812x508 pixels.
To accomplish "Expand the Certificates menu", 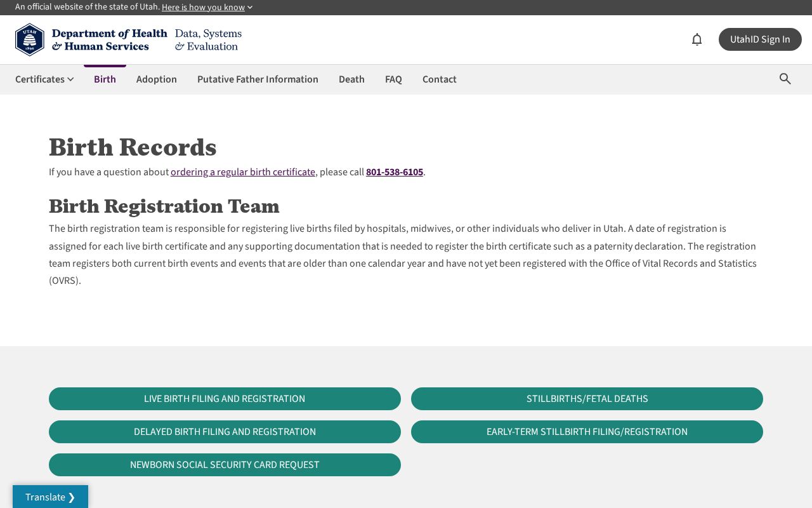I will (44, 79).
